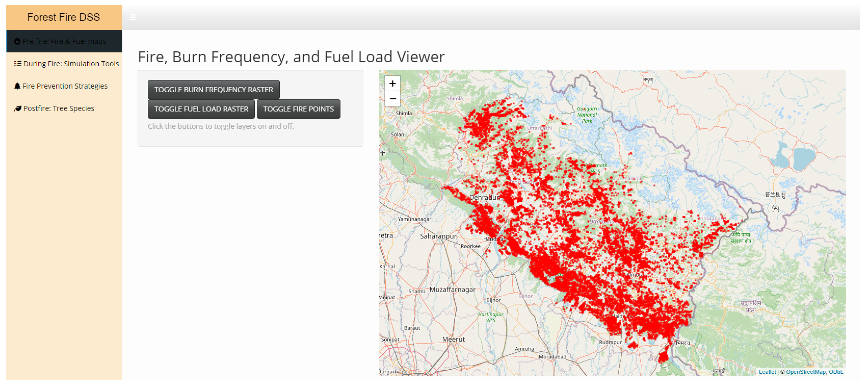The width and height of the screenshot is (868, 386).
Task: Click the Dehradun label on map
Action: 484,197
